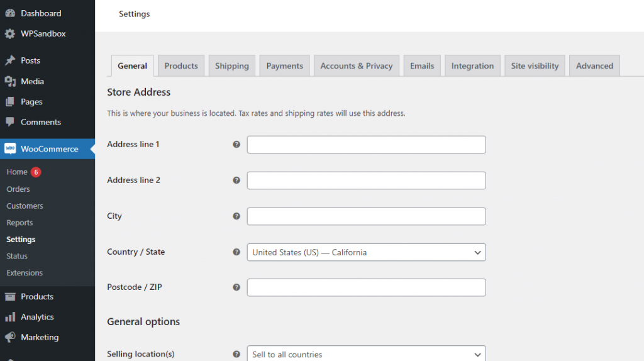The image size is (644, 361).
Task: Click the Comments speech bubble icon
Action: coord(10,122)
